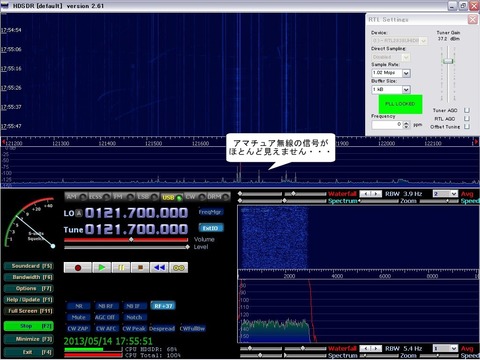Select DRM demodulation mode
480x360 pixels.
[218, 197]
